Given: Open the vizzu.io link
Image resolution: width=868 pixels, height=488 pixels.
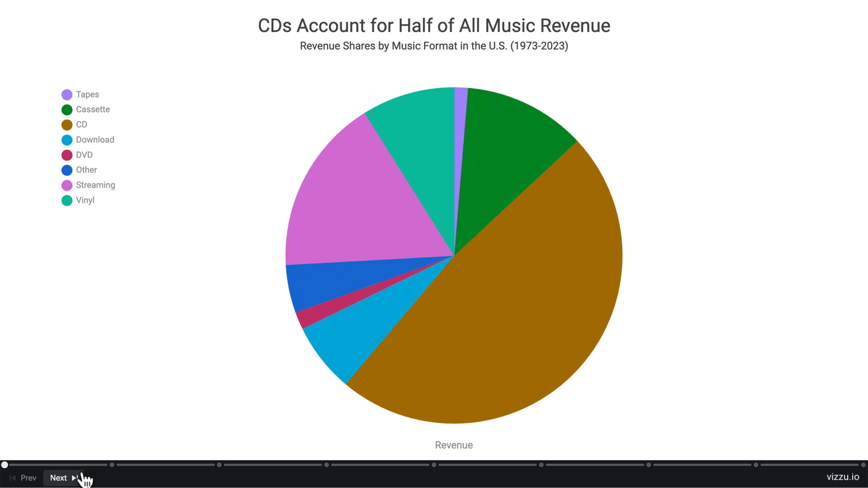Looking at the screenshot, I should (x=843, y=477).
